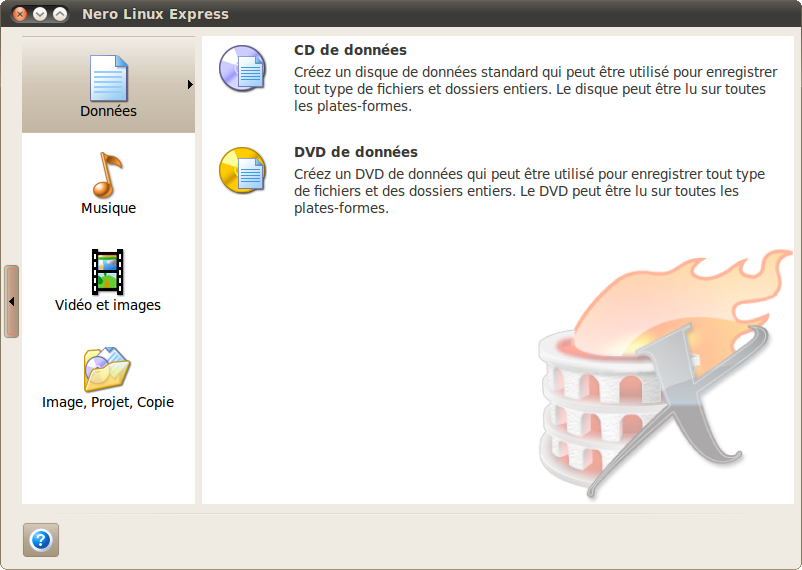Click the yellow DVD de données disc icon

[x=242, y=170]
